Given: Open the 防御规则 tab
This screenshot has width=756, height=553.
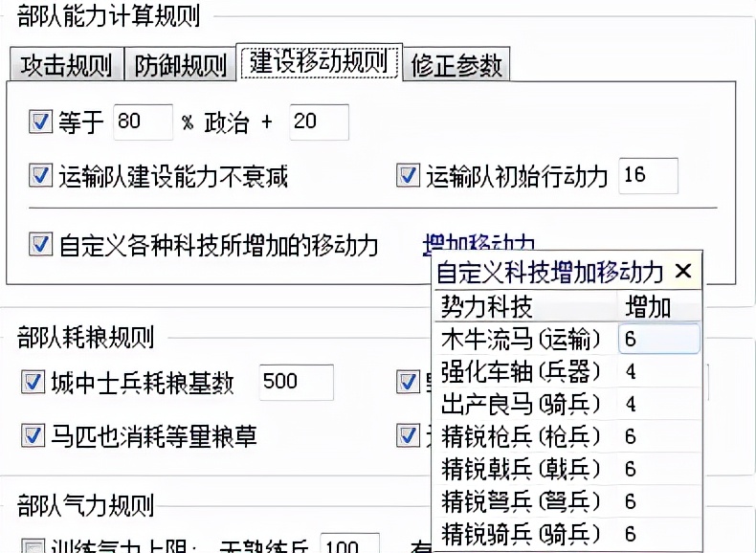Looking at the screenshot, I should pyautogui.click(x=180, y=65).
